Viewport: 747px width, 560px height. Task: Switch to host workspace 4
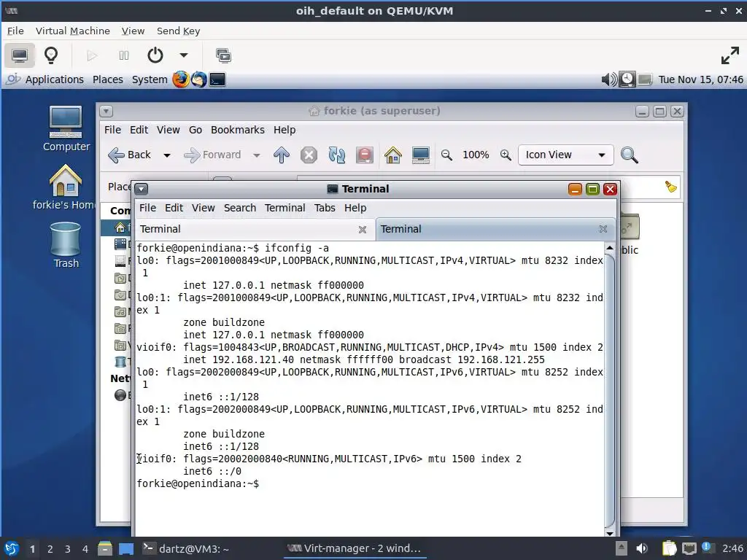(85, 549)
